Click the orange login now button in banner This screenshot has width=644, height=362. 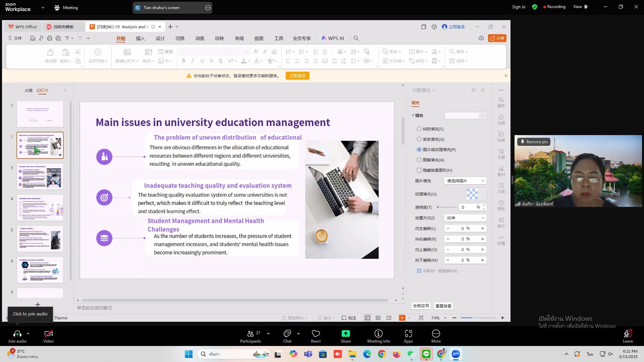tap(298, 76)
